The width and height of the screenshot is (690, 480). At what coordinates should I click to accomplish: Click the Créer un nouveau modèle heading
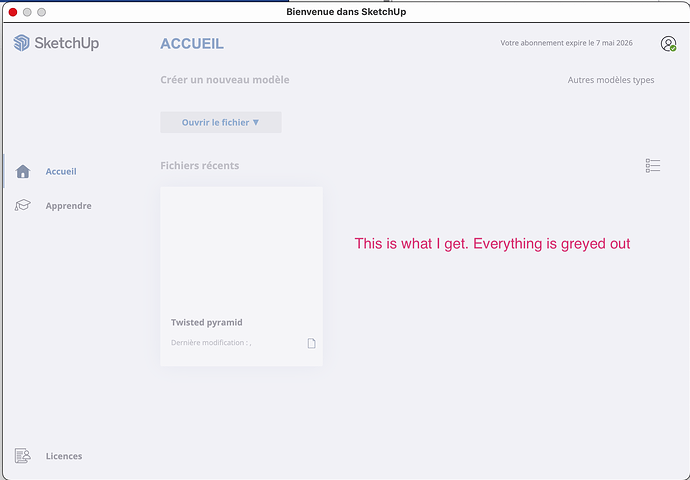[x=225, y=80]
